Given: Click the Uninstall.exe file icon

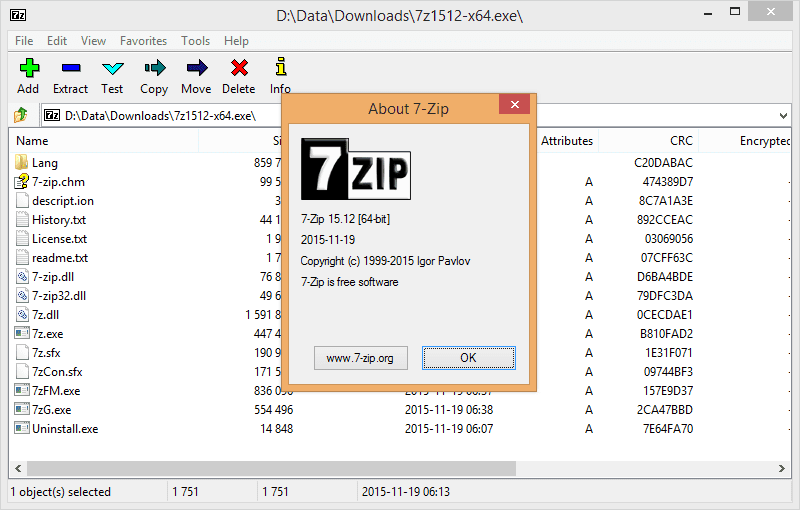Looking at the screenshot, I should point(22,428).
